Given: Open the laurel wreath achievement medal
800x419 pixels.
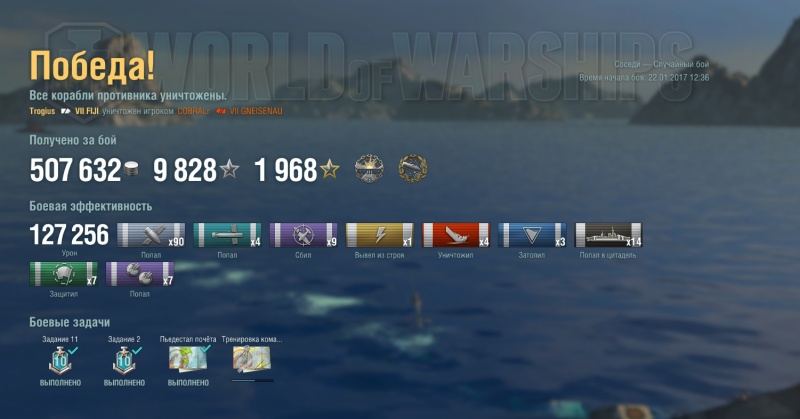Looking at the screenshot, I should 413,168.
